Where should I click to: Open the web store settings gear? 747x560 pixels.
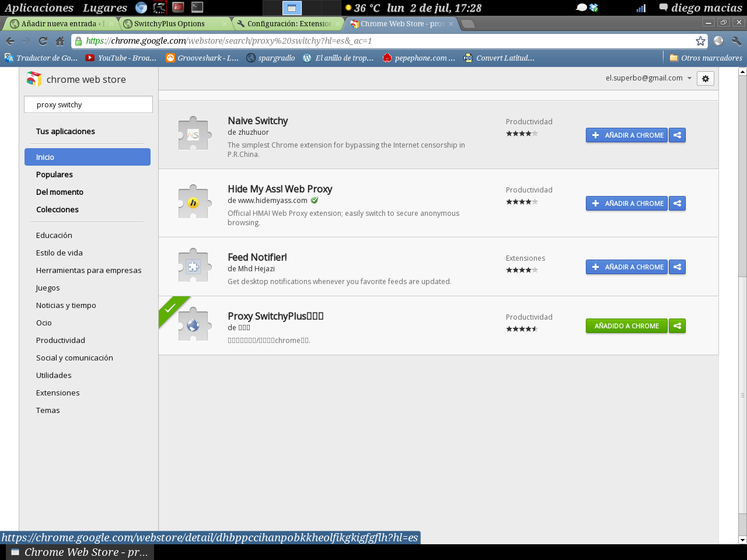click(705, 79)
